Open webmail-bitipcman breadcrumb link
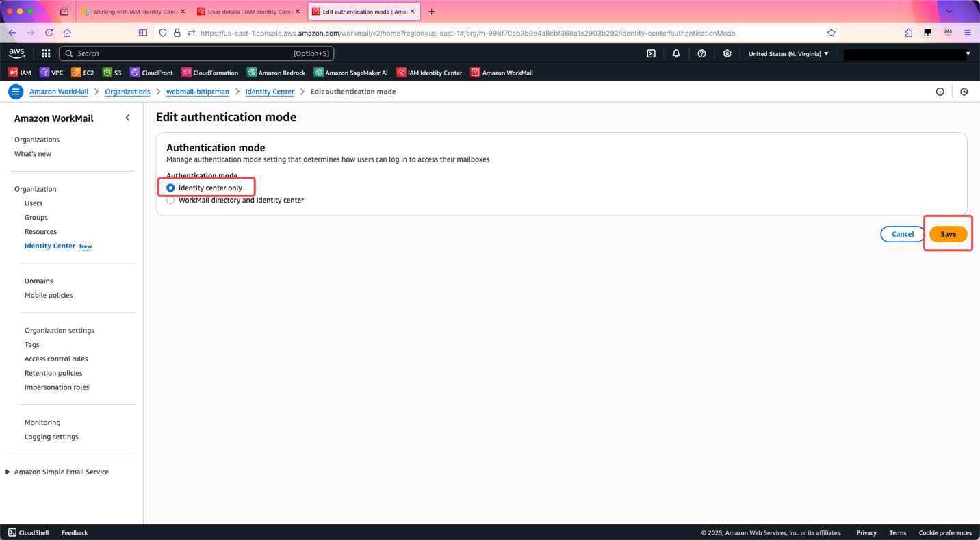Viewport: 980px width, 540px height. pos(198,92)
